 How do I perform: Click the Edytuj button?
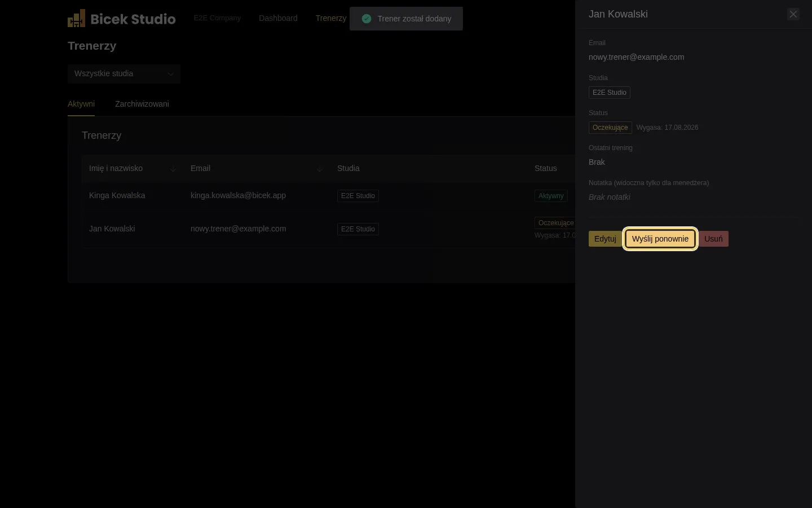(x=605, y=239)
